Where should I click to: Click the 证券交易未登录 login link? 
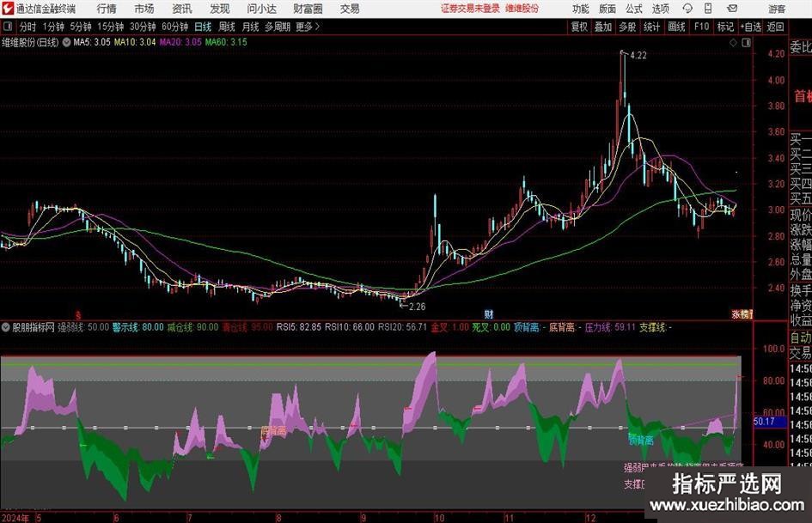(x=470, y=9)
